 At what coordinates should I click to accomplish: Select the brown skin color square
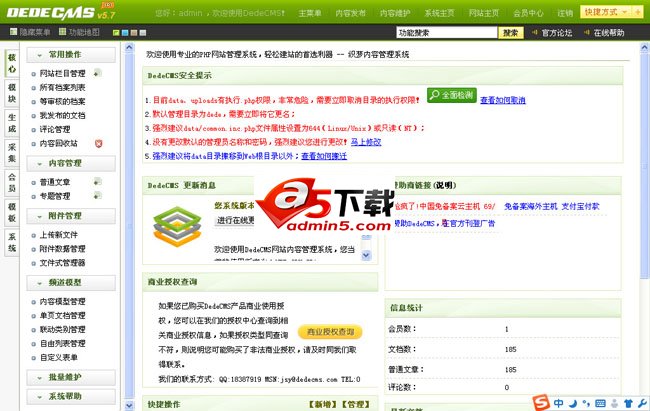pyautogui.click(x=134, y=33)
